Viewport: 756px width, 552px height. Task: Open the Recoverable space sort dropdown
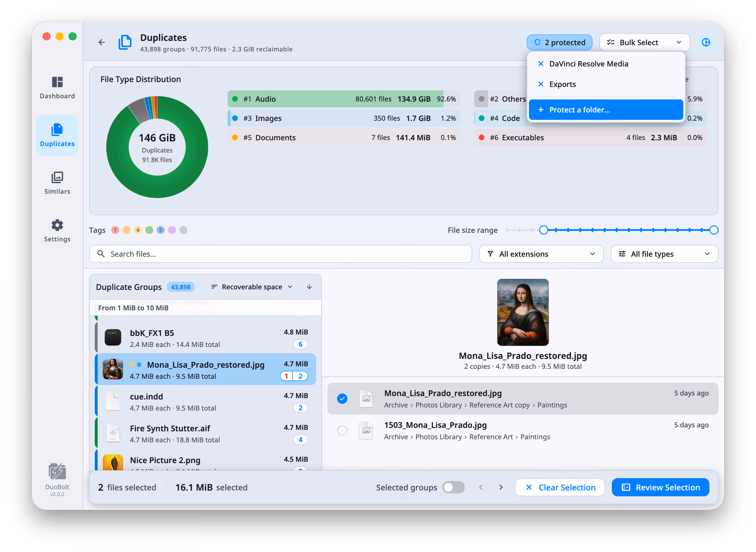252,287
